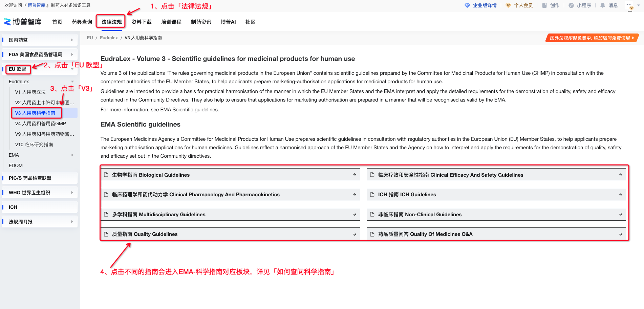Viewport: 644px width, 309px height.
Task: Click V3 人用药科学指南 breadcrumb text
Action: (x=143, y=38)
